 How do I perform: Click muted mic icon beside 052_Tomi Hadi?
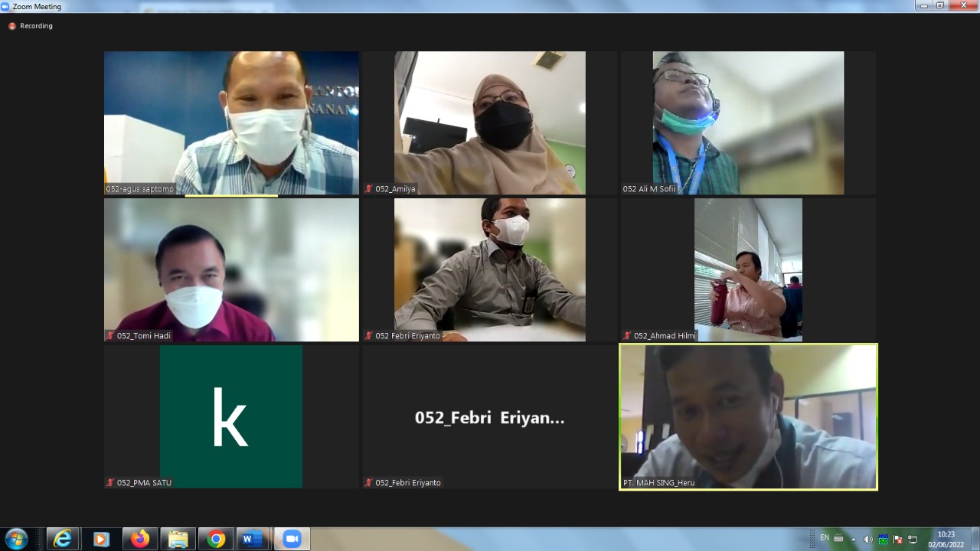point(111,335)
